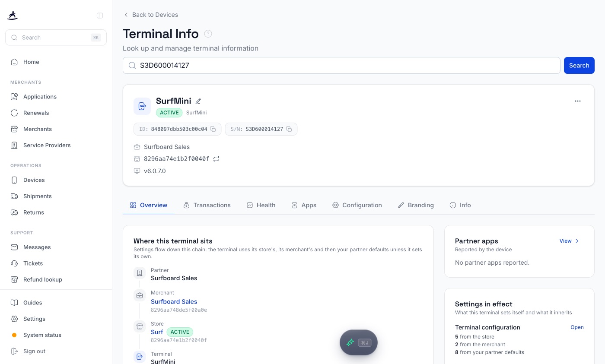This screenshot has height=364, width=605.
Task: Click the Store icon in chain
Action: [x=140, y=326]
